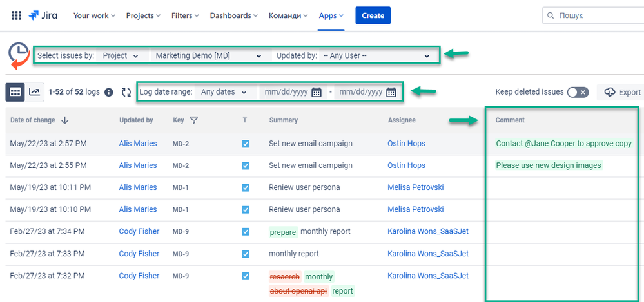
Task: Click the logs info icon
Action: tap(109, 92)
